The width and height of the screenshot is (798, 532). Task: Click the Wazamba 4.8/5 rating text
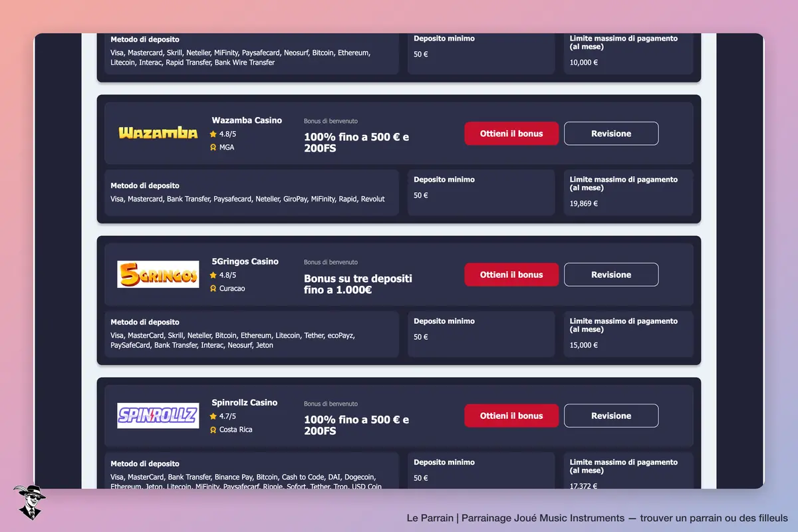[x=227, y=134]
